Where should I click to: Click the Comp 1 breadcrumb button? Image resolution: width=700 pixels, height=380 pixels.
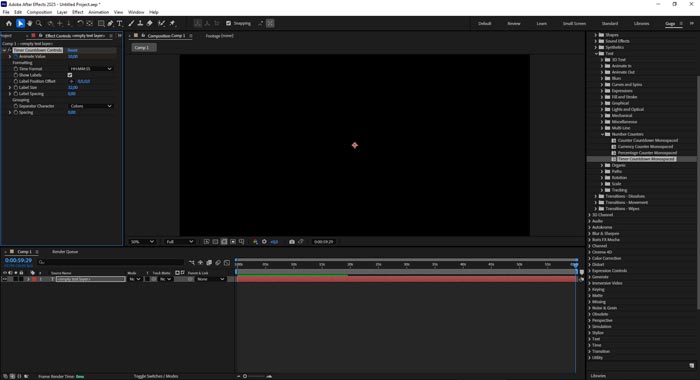pos(144,47)
